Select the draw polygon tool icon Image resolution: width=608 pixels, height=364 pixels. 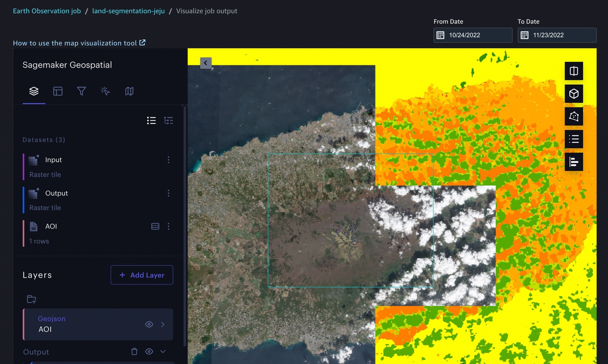pyautogui.click(x=573, y=116)
